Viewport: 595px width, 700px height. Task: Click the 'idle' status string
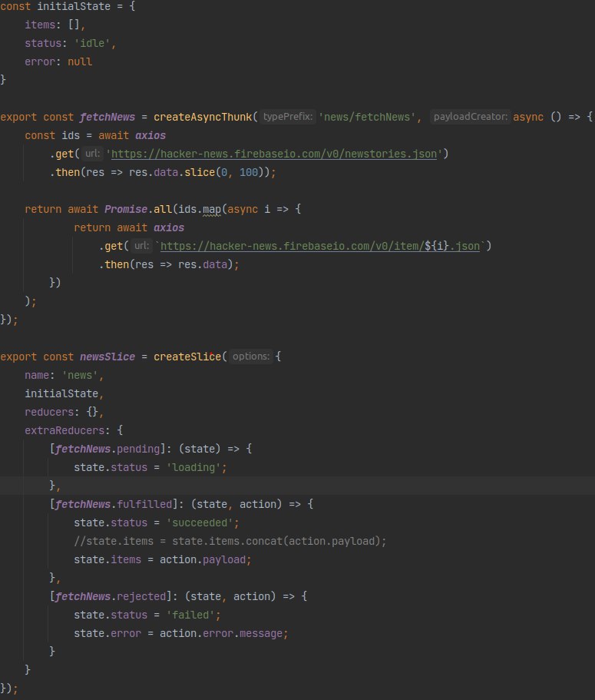click(x=92, y=43)
